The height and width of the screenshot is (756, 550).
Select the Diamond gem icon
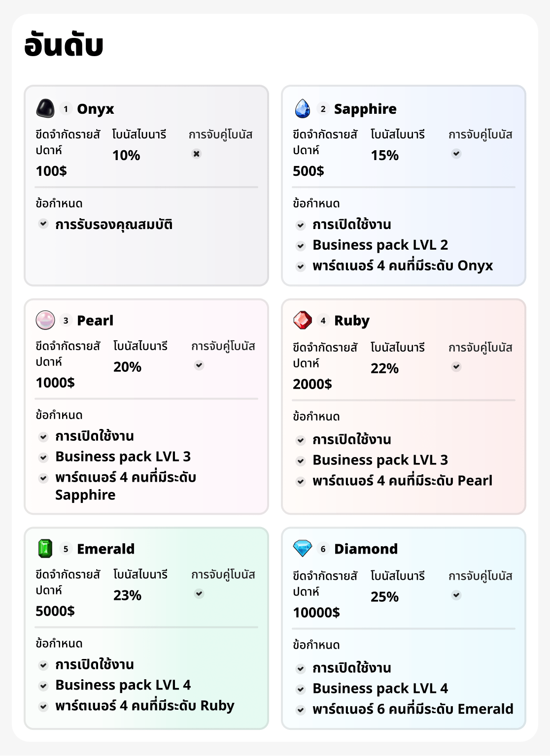tap(303, 548)
